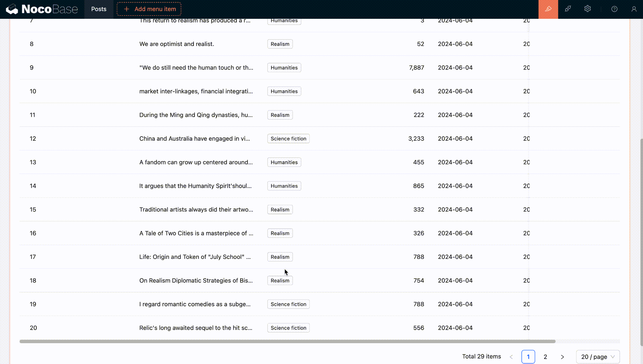The width and height of the screenshot is (643, 364).
Task: Open the 20 / page size dropdown
Action: point(598,357)
